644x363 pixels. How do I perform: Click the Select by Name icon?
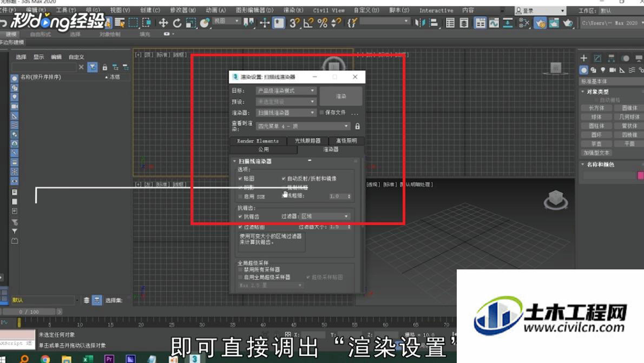click(120, 23)
